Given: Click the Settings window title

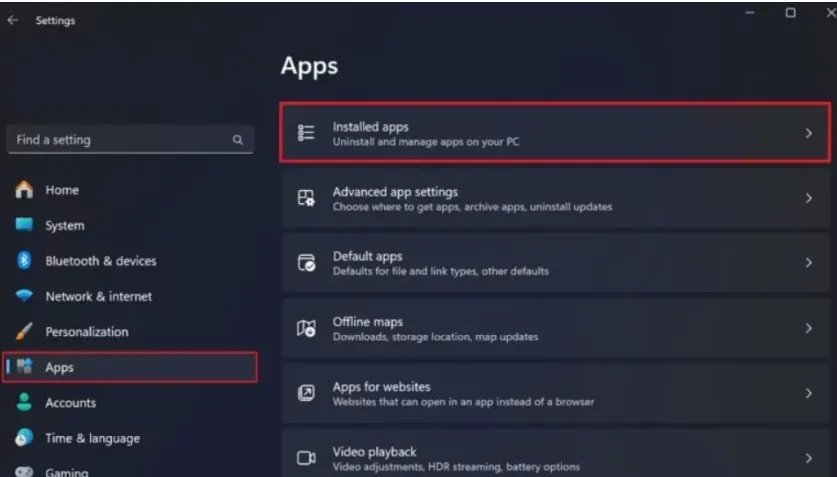Looking at the screenshot, I should (x=55, y=20).
